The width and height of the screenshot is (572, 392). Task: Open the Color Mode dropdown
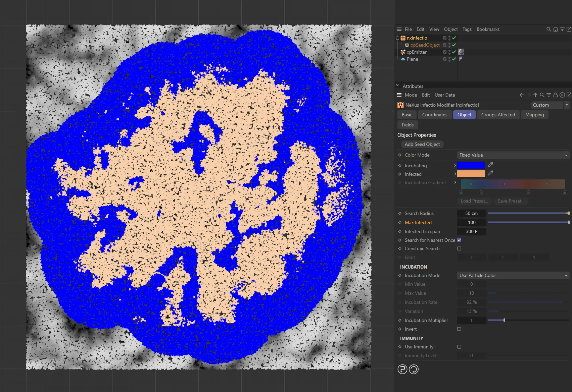pyautogui.click(x=513, y=155)
